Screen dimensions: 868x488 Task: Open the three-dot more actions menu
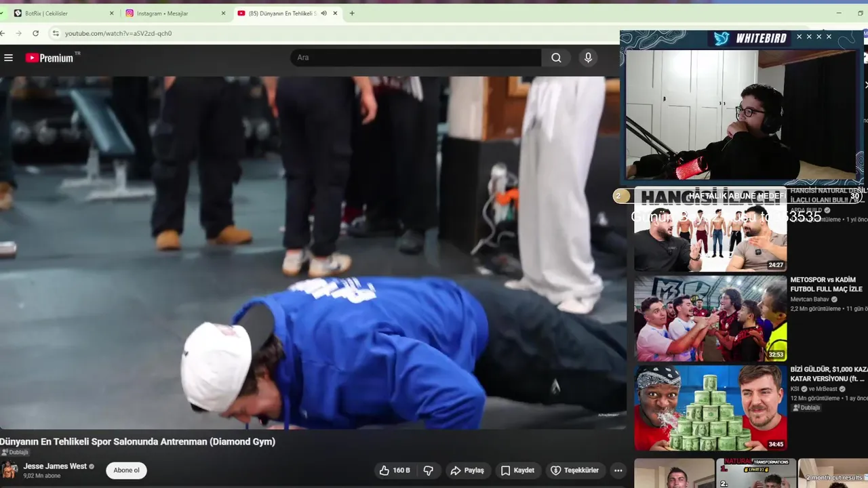(x=618, y=470)
